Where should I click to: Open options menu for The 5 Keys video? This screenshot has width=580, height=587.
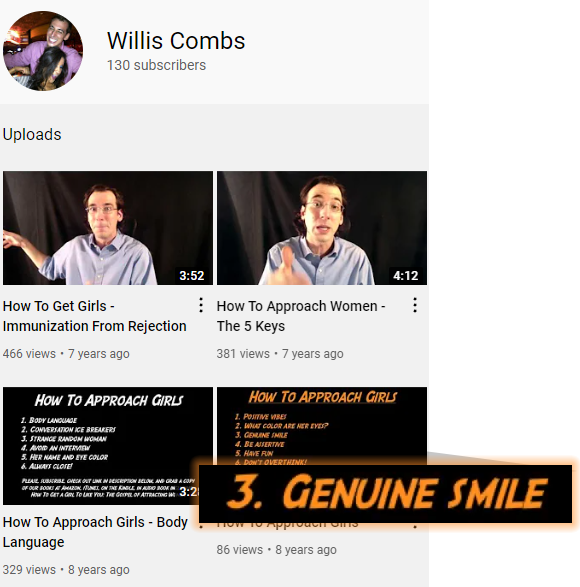click(415, 305)
